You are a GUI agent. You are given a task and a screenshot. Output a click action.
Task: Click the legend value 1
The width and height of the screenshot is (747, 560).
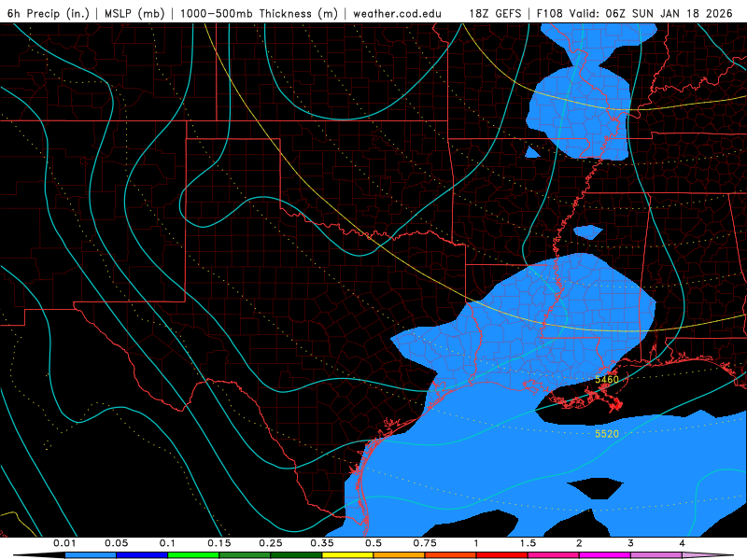coord(476,543)
